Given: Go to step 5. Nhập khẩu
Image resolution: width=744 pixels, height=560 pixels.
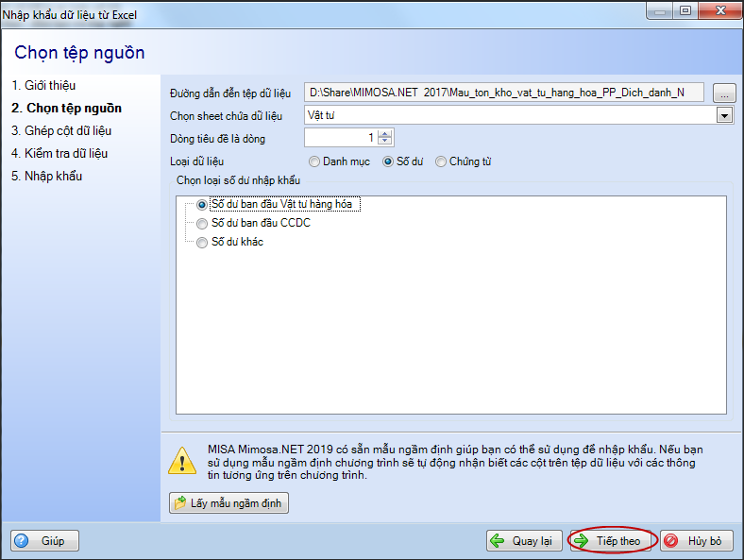Looking at the screenshot, I should coord(46,176).
